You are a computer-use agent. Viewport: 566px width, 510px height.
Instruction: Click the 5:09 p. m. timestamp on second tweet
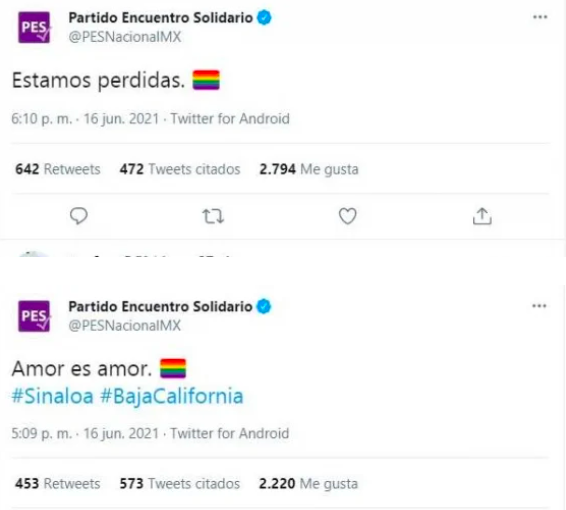pos(42,433)
